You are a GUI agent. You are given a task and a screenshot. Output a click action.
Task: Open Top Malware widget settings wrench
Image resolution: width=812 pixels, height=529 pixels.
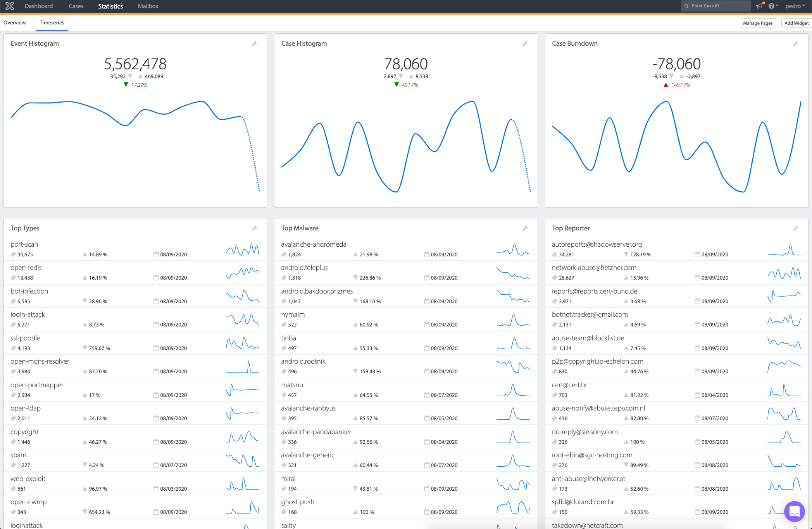pos(525,228)
